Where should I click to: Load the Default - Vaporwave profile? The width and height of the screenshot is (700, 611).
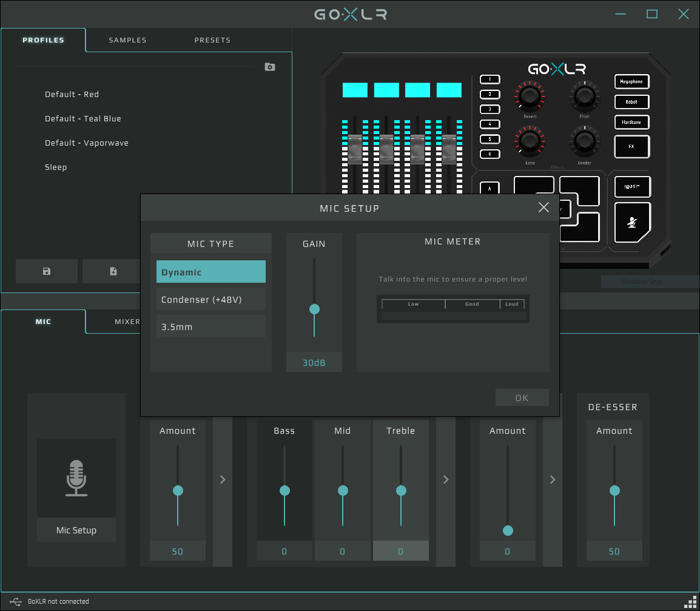(87, 143)
